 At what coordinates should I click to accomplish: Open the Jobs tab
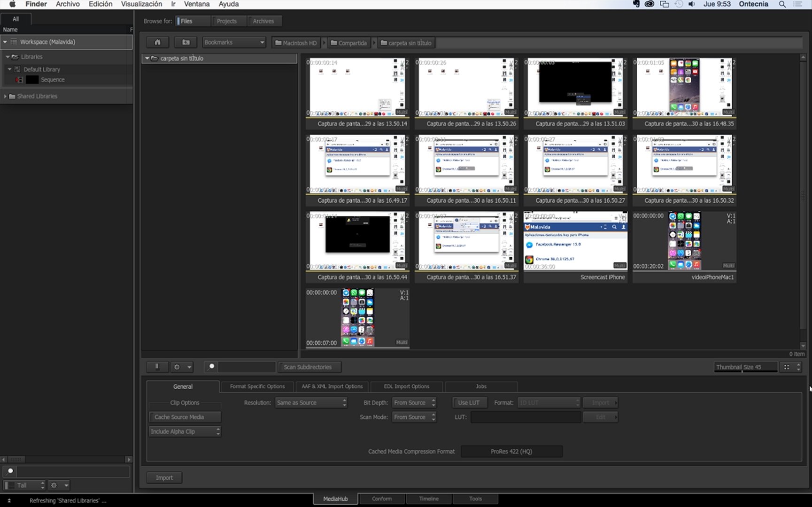click(481, 386)
